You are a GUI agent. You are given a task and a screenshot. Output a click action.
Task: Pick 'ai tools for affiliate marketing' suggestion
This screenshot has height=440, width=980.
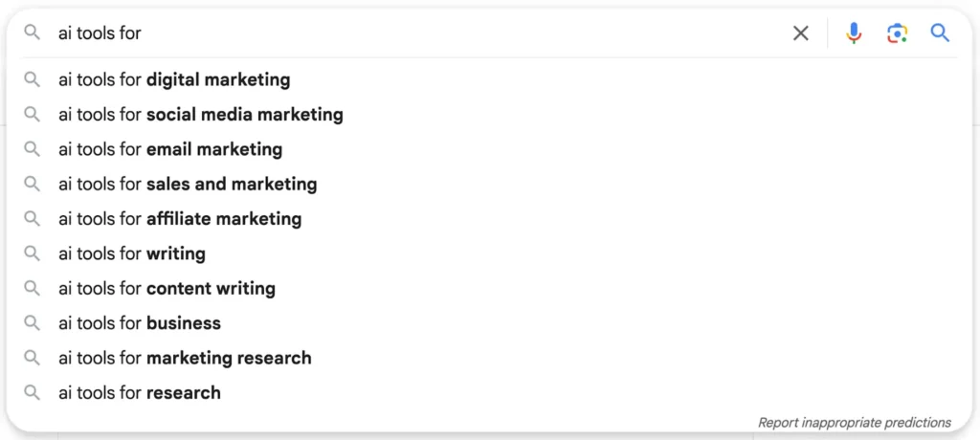(x=489, y=219)
